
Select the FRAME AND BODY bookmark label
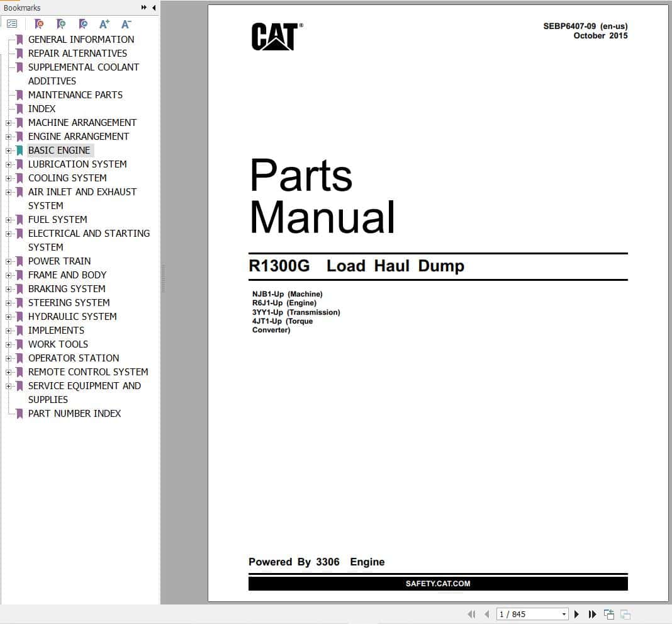pos(67,275)
